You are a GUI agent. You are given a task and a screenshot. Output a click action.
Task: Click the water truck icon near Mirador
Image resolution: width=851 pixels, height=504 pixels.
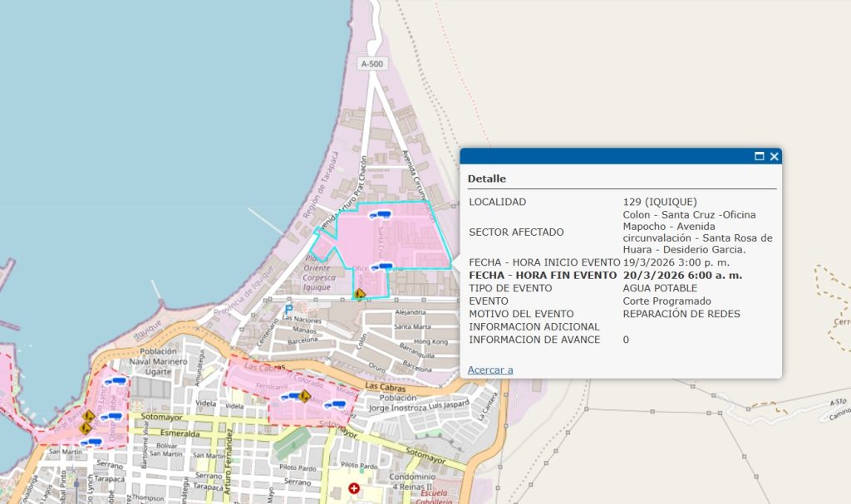coord(335,404)
